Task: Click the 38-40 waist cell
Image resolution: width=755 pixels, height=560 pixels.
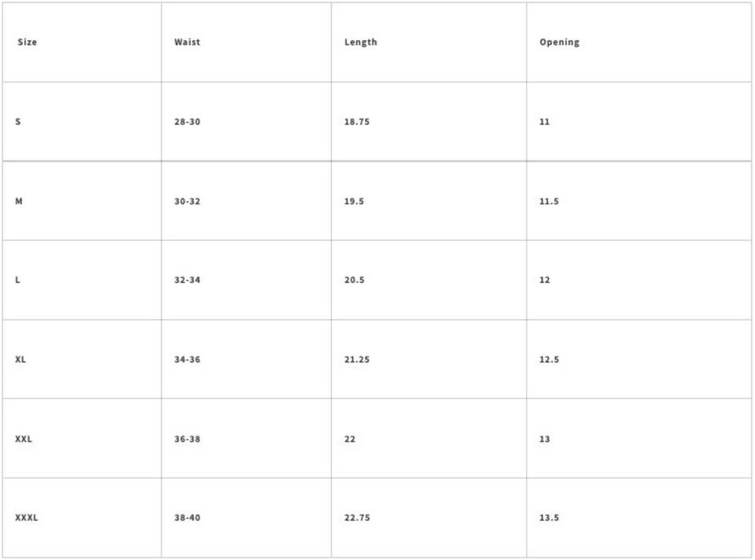Action: (187, 518)
